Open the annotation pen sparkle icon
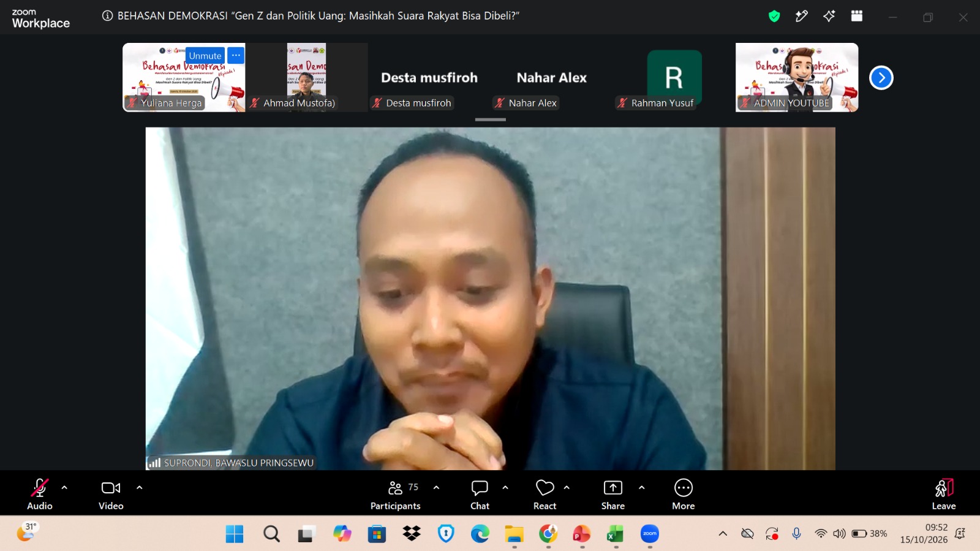Viewport: 980px width, 551px height. 802,17
